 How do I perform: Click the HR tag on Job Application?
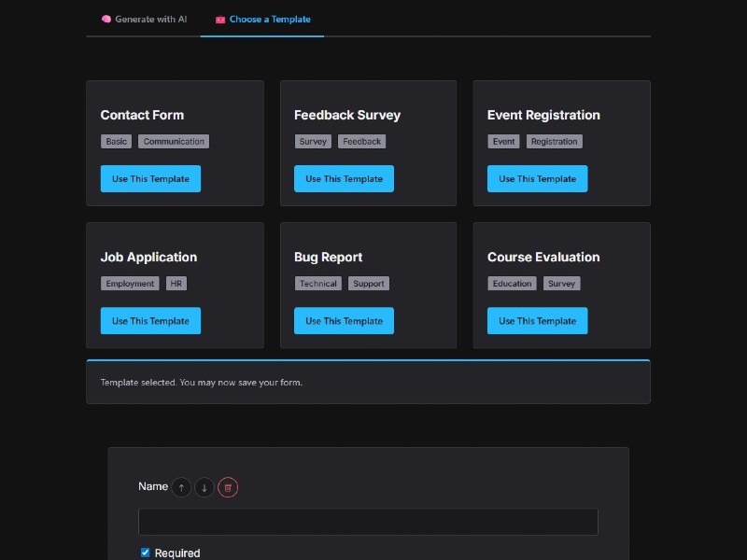click(x=176, y=283)
